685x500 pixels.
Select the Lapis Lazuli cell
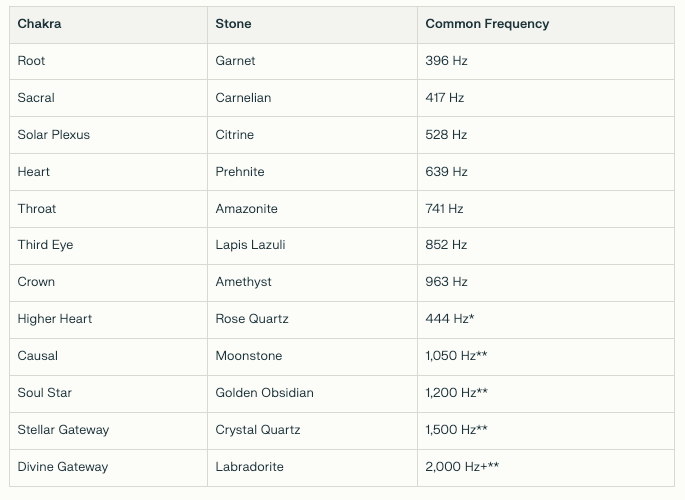click(x=244, y=245)
